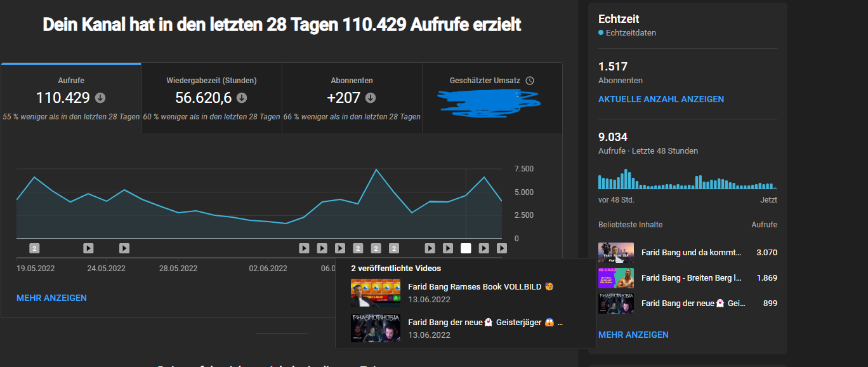Click the last play marker on the timeline

[501, 248]
